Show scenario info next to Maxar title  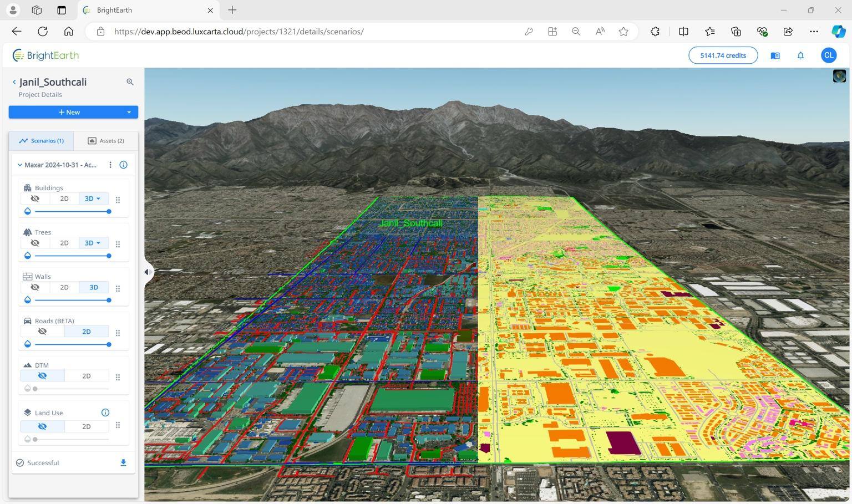coord(124,165)
